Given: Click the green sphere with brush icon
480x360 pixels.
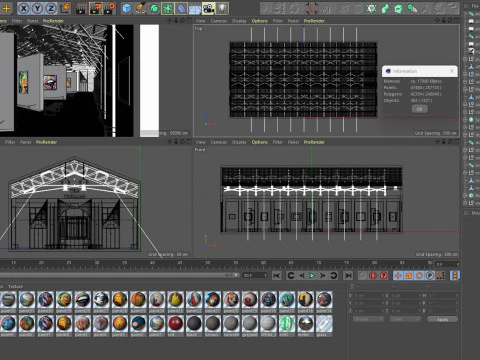Looking at the screenshot, I should click(412, 8).
